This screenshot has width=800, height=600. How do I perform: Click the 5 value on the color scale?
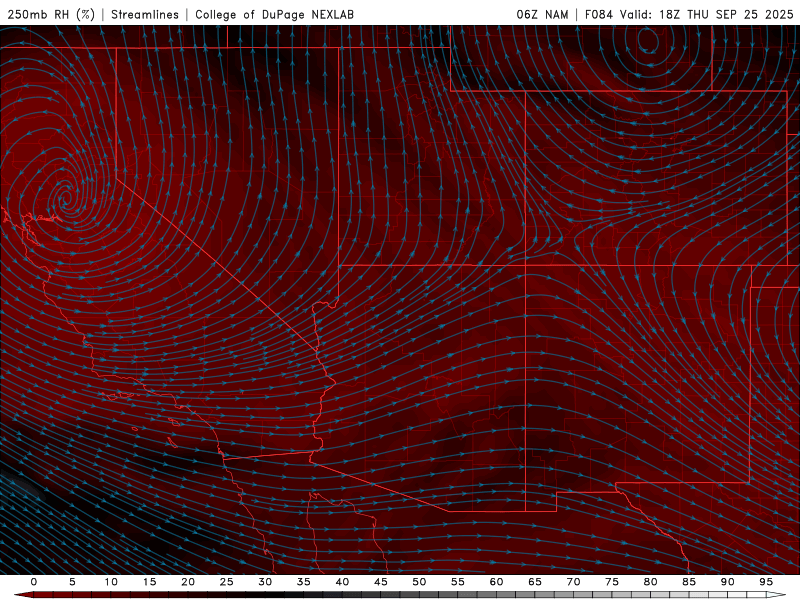click(72, 582)
